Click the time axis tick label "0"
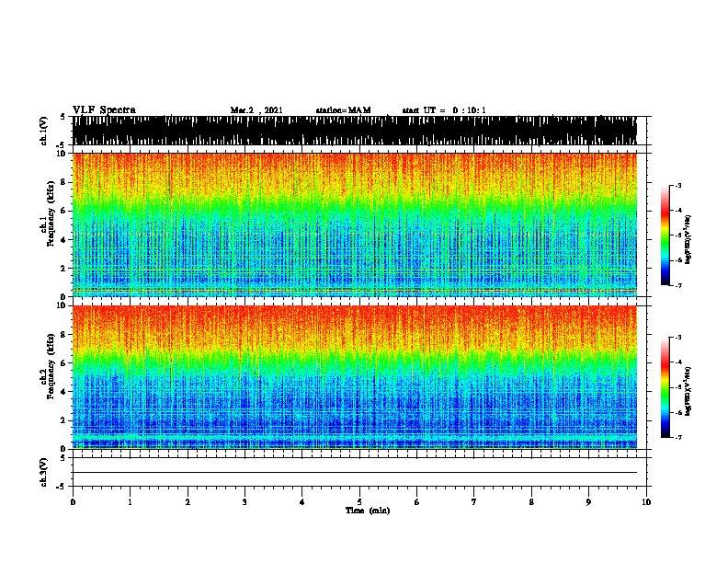This screenshot has height=563, width=728. click(x=73, y=502)
